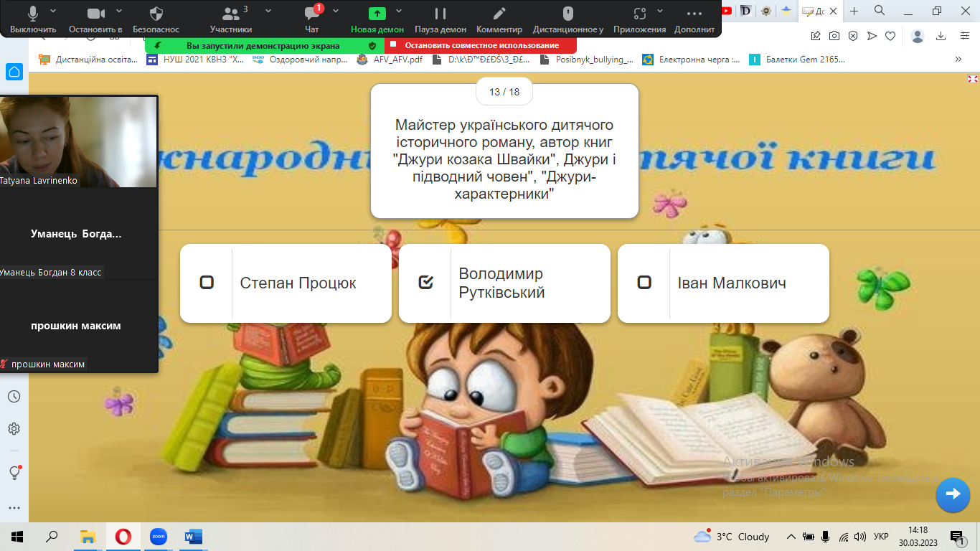Select the Іван Малкович checkbox
The height and width of the screenshot is (551, 980).
click(x=644, y=283)
